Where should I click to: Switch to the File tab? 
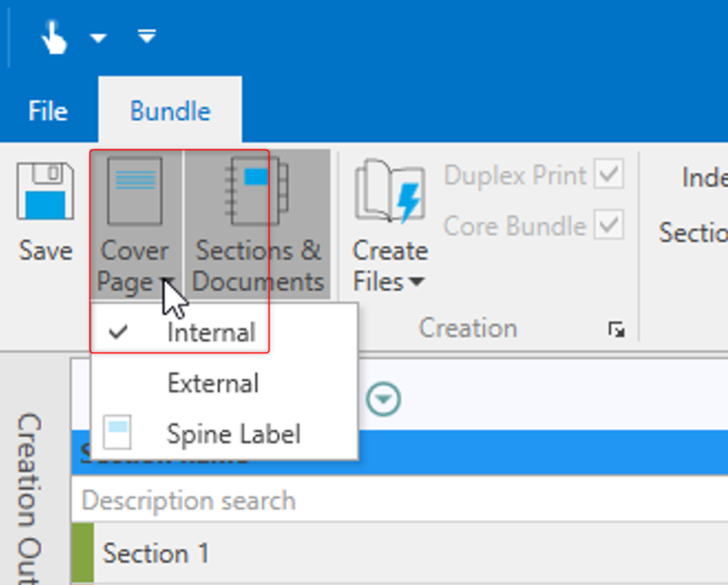pos(46,111)
